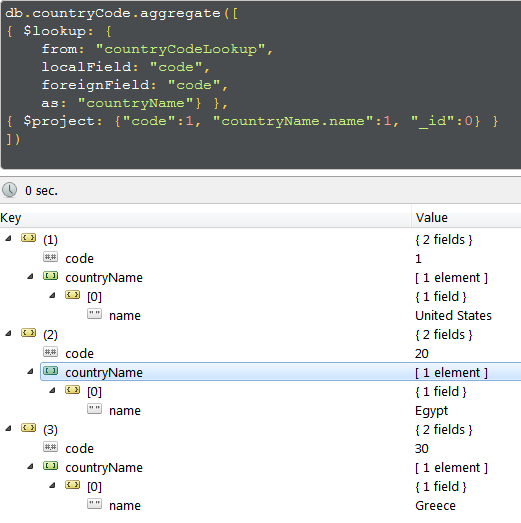Collapse the [0] element under document (3)
Screen dimensions: 521x523
tap(52, 485)
